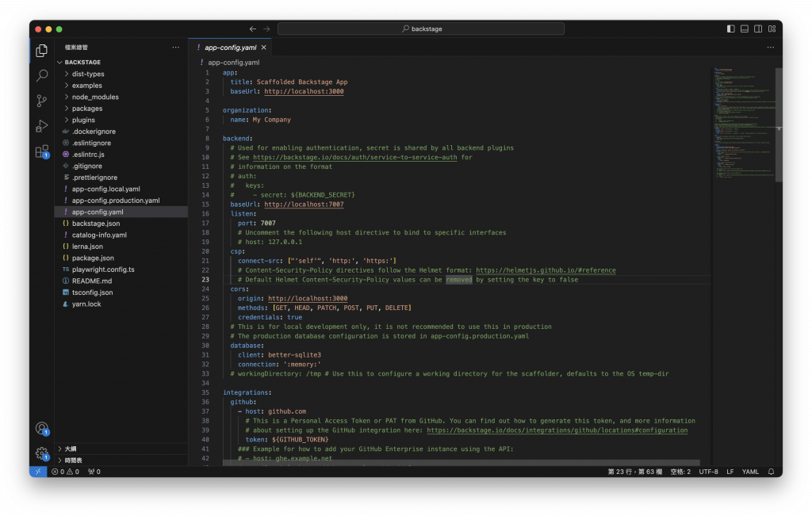Open the errors and warnings status item
Image resolution: width=812 pixels, height=516 pixels.
65,472
